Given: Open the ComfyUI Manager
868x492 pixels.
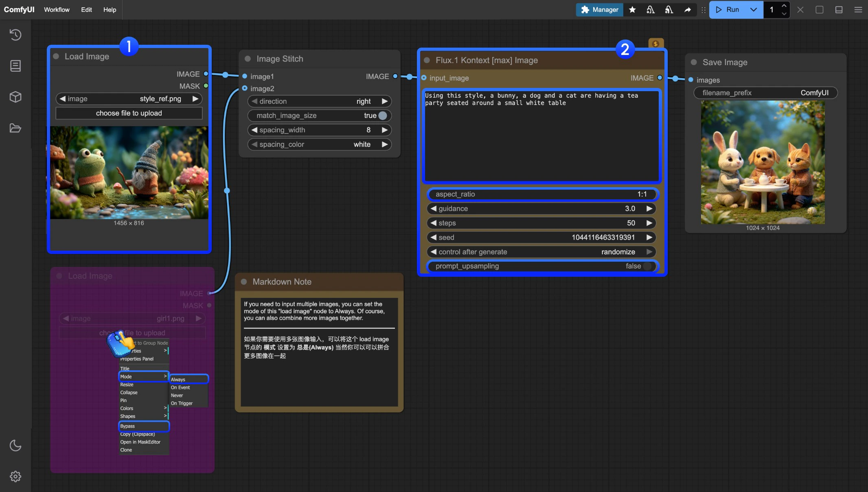Looking at the screenshot, I should 599,9.
